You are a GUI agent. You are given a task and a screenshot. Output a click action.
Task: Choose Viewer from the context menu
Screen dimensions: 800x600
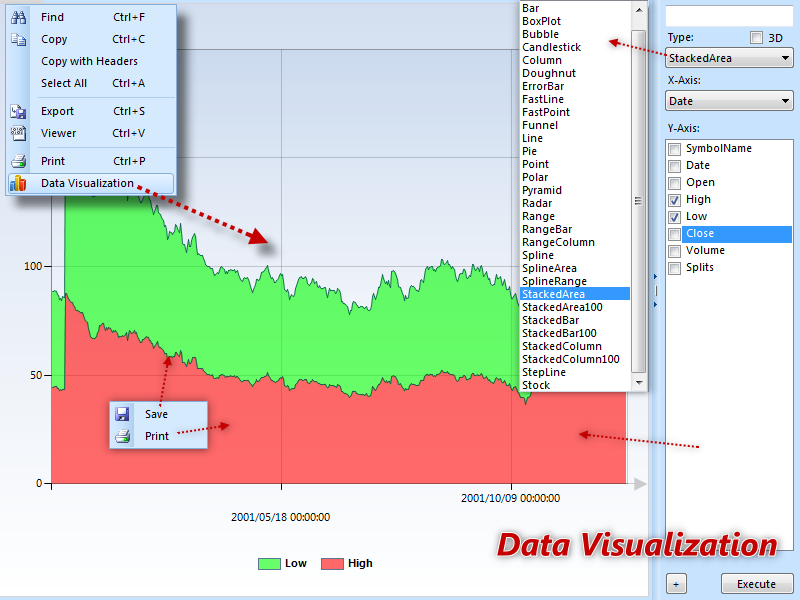tap(91, 133)
